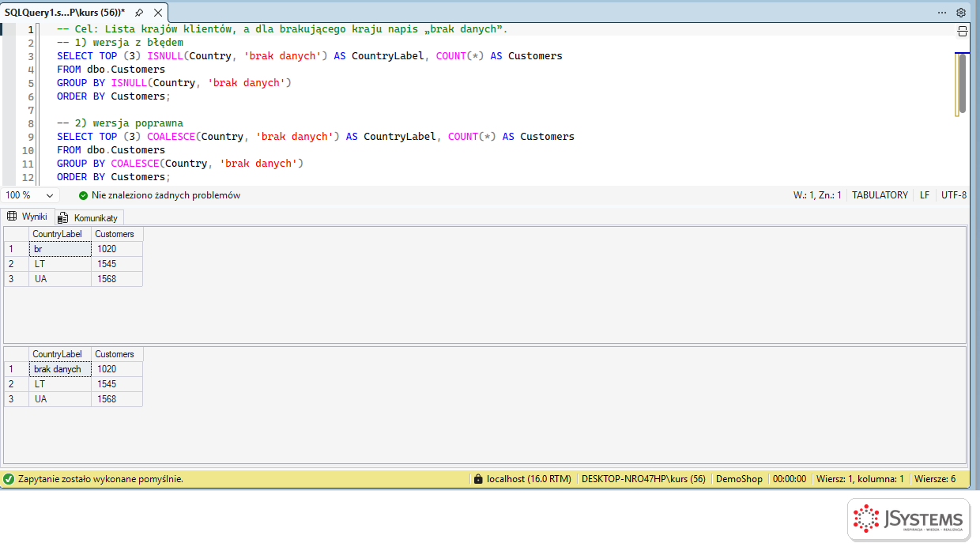Select the LT cell in second grid
Viewport: 980px width, 547px height.
tap(60, 384)
